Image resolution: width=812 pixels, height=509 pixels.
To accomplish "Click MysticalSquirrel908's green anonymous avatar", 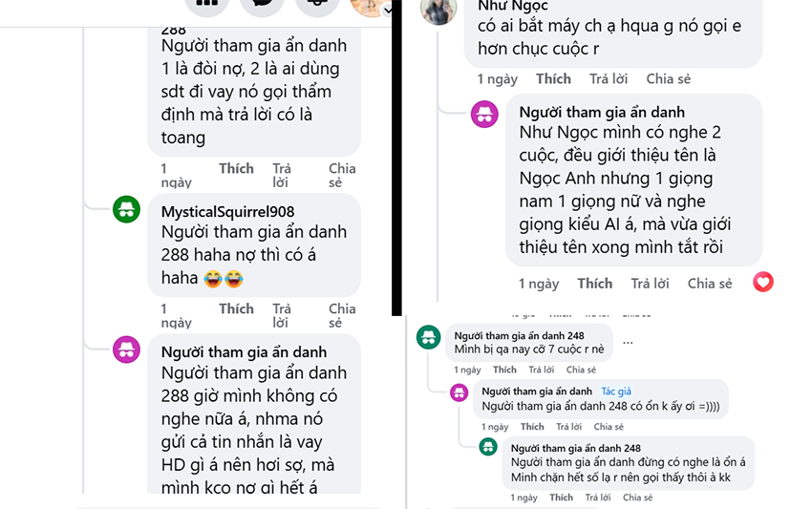I will tap(127, 209).
